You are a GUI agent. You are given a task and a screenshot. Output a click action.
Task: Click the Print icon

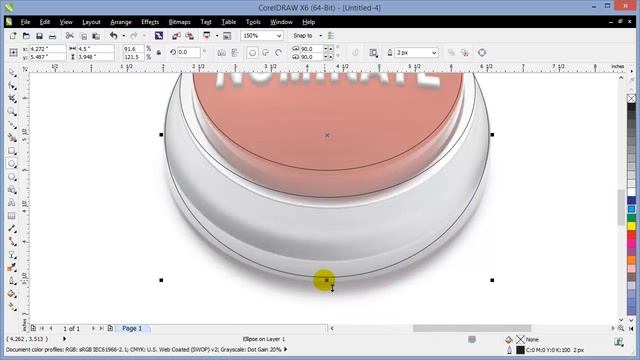coord(52,36)
